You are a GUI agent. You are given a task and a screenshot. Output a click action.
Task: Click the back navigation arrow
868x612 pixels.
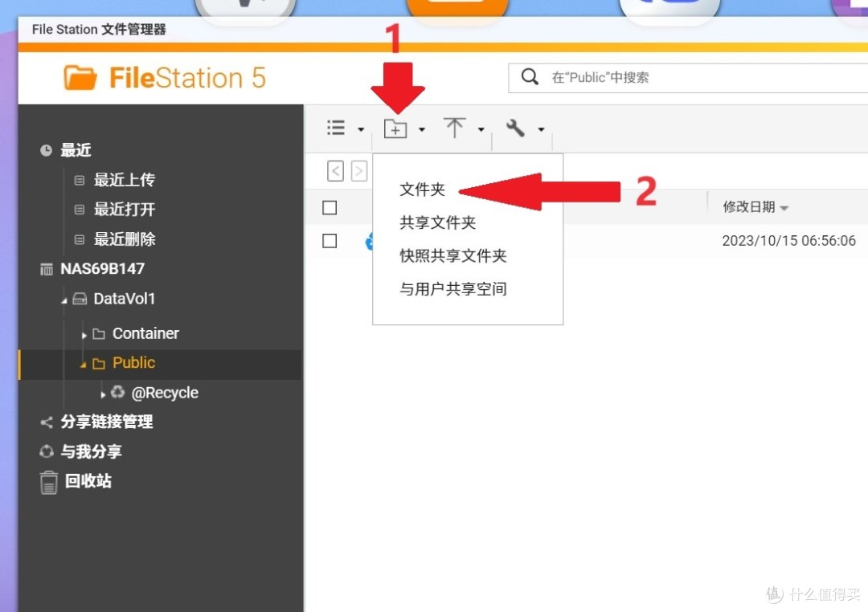tap(335, 171)
